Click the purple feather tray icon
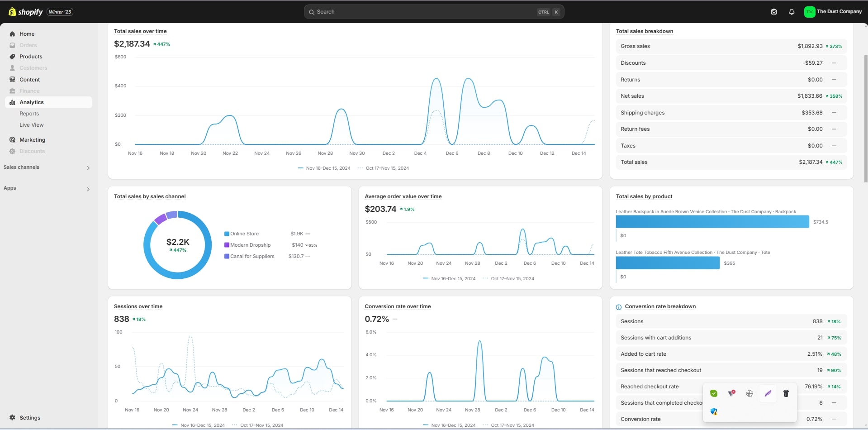This screenshot has width=868, height=430. tap(768, 393)
